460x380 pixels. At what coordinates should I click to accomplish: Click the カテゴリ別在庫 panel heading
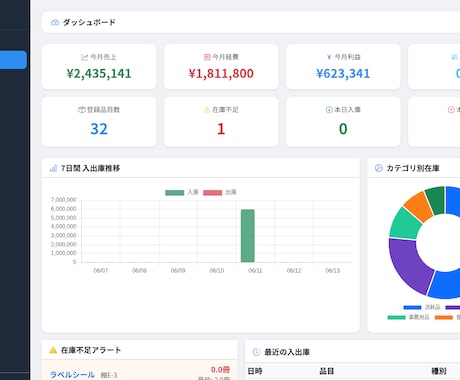413,168
